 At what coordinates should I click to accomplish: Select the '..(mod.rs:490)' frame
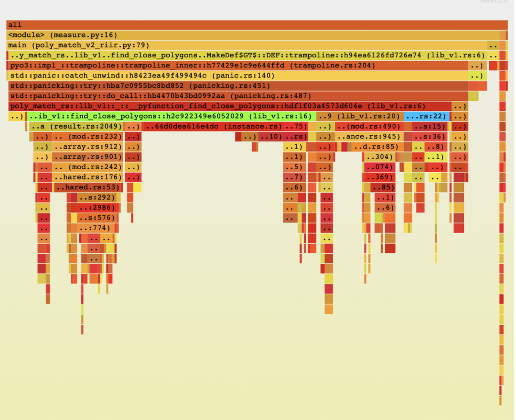point(369,127)
